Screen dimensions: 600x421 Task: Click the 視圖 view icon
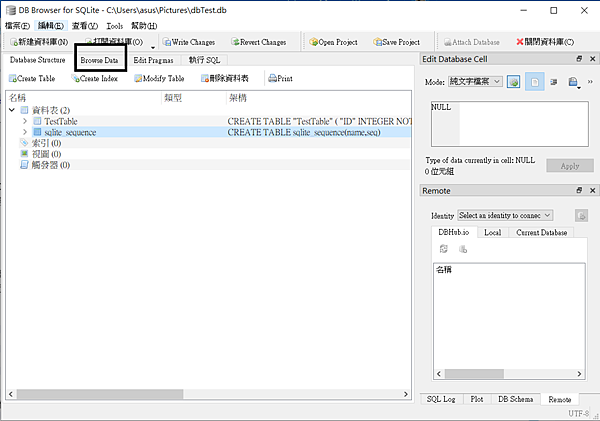tap(24, 153)
